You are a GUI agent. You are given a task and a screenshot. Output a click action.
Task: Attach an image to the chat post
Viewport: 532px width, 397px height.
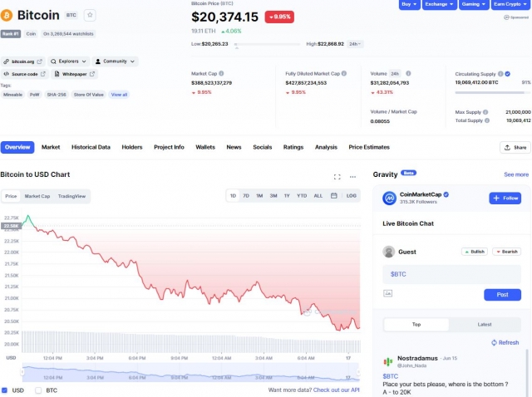pyautogui.click(x=388, y=293)
